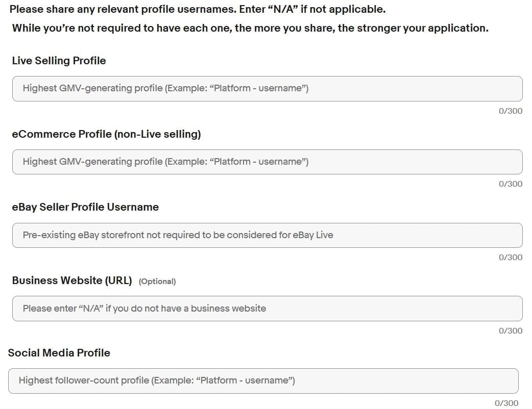Click the "Business Website (URL)" label
Viewport: 532px width, 409px height.
pyautogui.click(x=72, y=280)
